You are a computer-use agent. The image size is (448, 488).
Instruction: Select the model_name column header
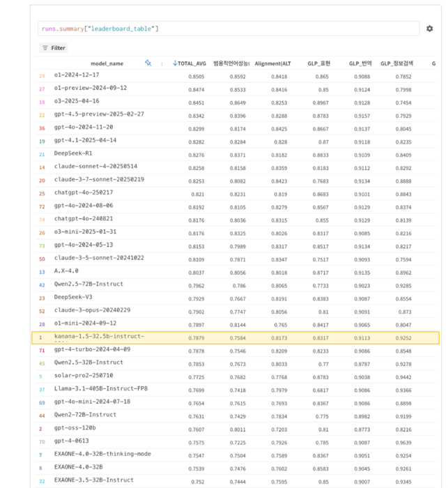[107, 63]
